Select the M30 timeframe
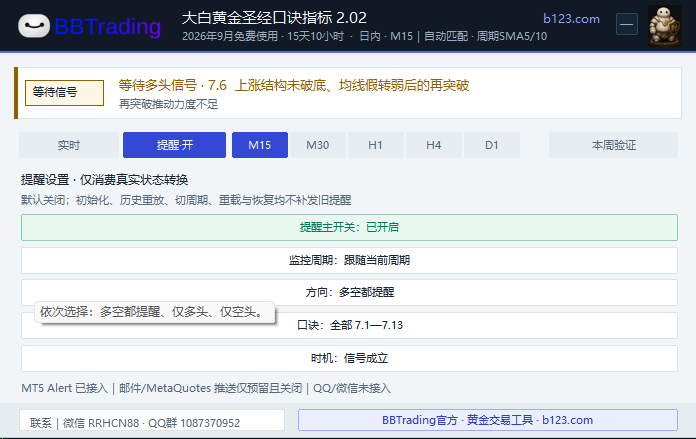 point(318,145)
